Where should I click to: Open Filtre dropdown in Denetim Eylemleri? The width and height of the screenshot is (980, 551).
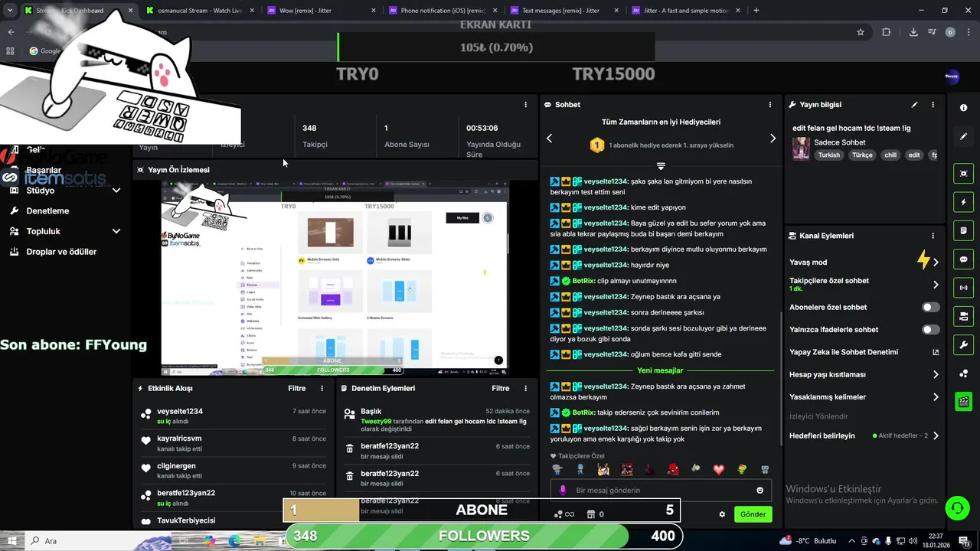point(500,388)
